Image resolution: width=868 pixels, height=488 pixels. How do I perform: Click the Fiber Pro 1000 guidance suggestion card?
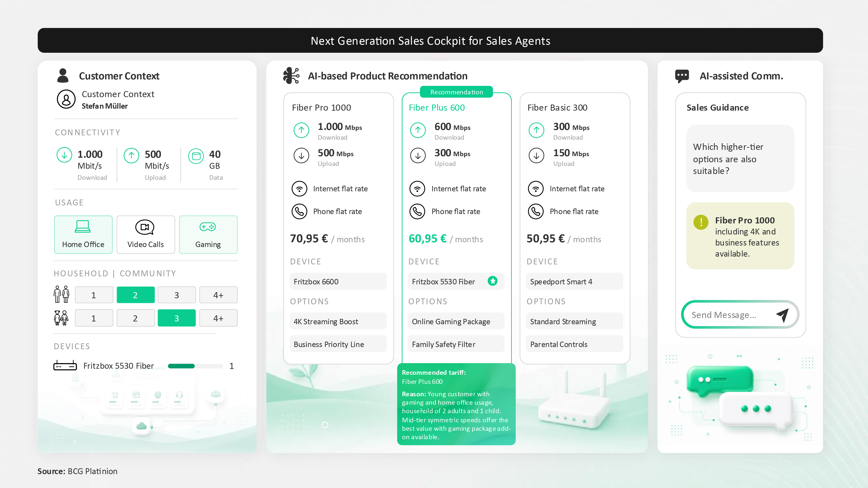740,236
